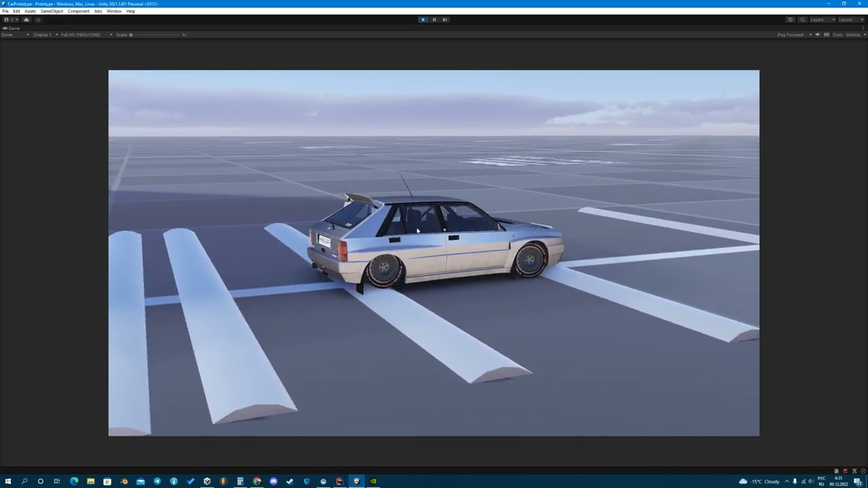868x488 pixels.
Task: Open the Component menu
Action: pyautogui.click(x=79, y=11)
